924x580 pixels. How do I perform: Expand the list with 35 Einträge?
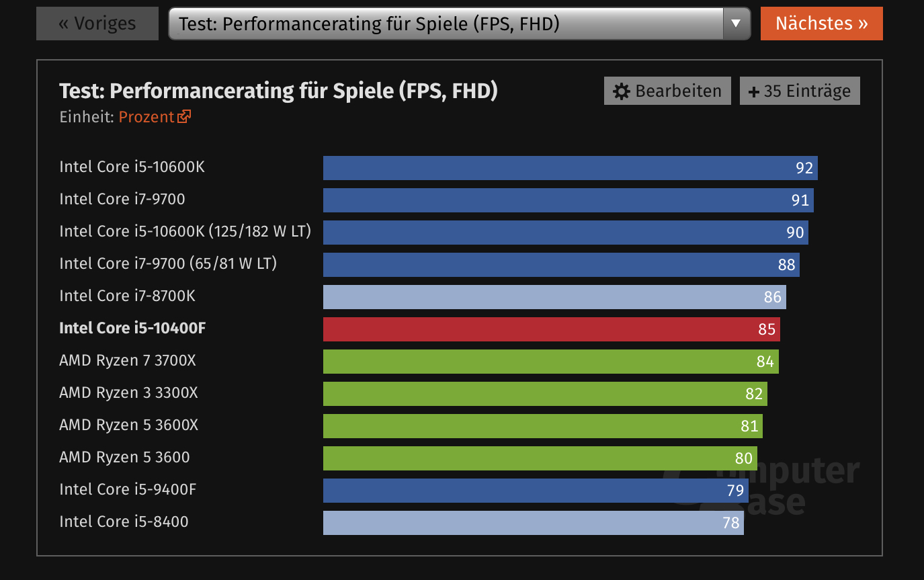[800, 91]
